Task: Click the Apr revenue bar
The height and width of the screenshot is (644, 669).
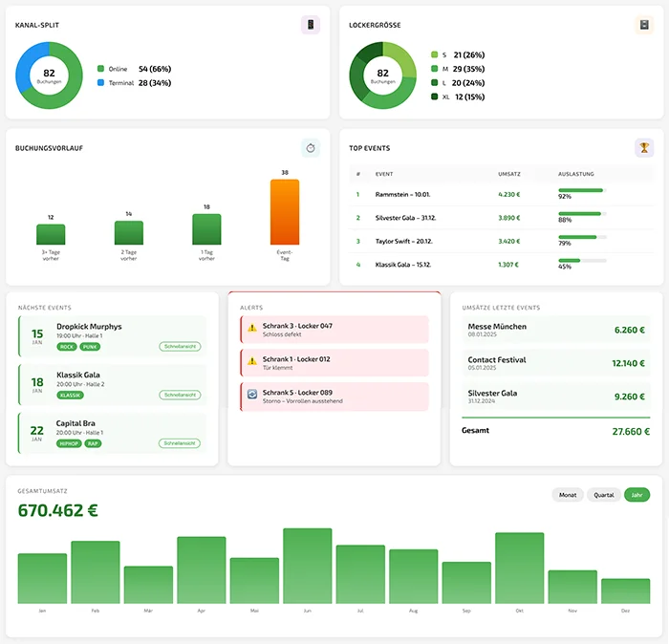Action: coord(202,570)
